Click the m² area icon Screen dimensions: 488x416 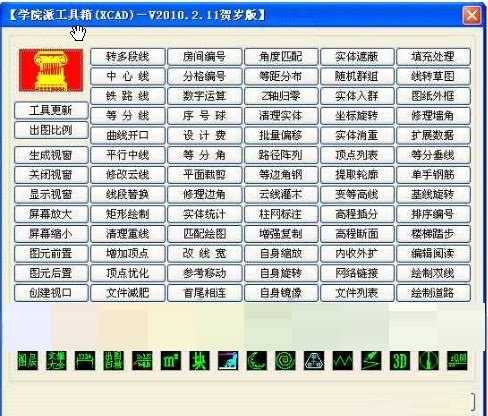coord(171,361)
